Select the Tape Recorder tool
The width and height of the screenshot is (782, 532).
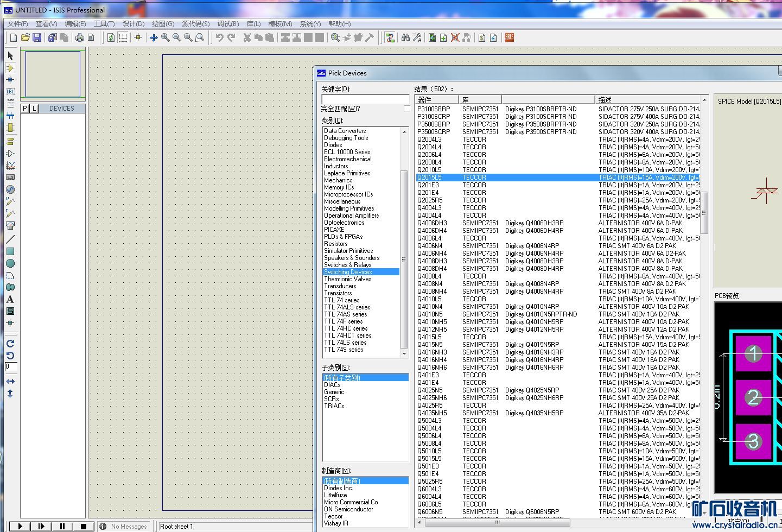coord(10,177)
